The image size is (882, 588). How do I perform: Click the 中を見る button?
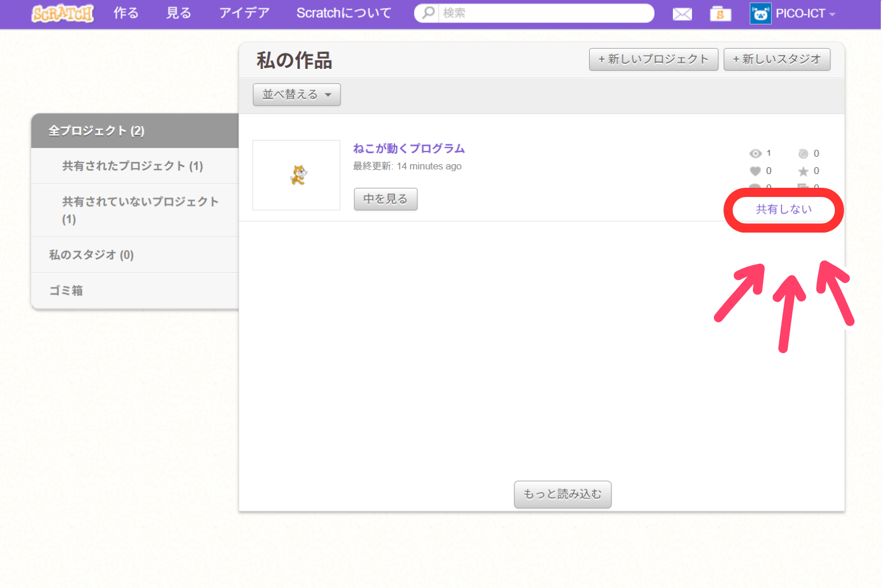click(385, 199)
